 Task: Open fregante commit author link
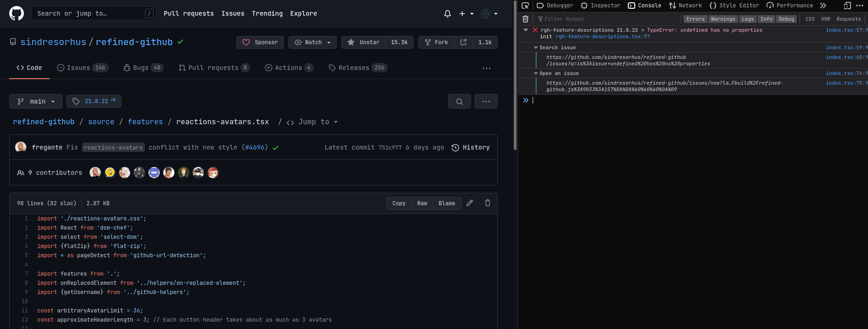pos(47,147)
